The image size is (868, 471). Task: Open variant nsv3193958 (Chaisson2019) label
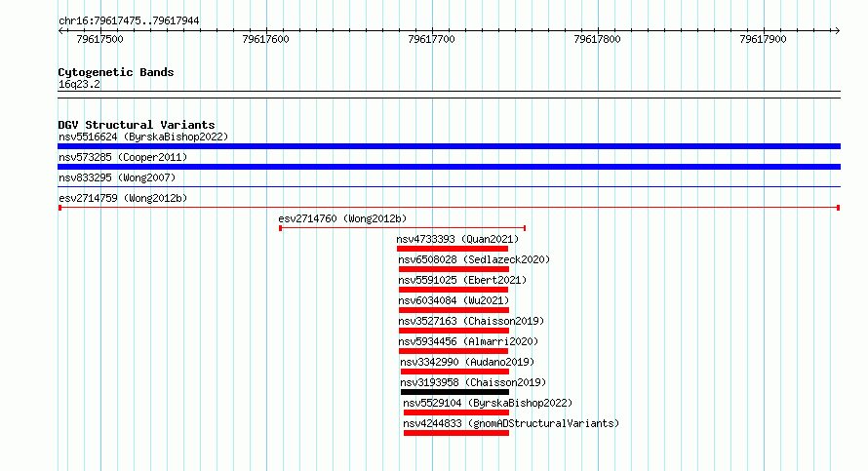click(473, 382)
